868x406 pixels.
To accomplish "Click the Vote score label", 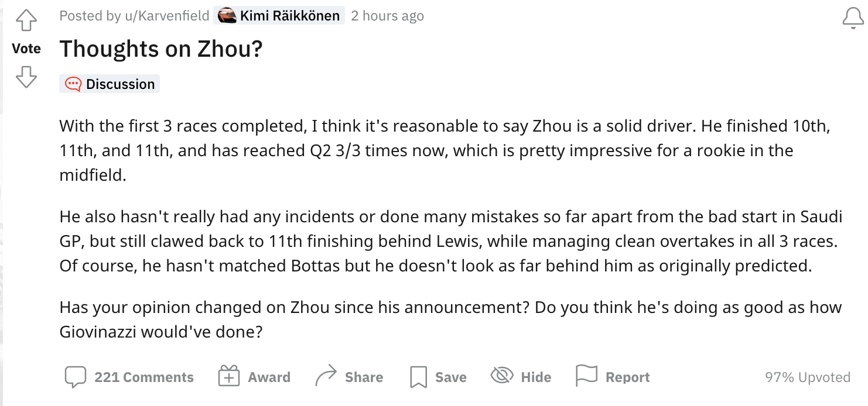I will click(x=26, y=49).
